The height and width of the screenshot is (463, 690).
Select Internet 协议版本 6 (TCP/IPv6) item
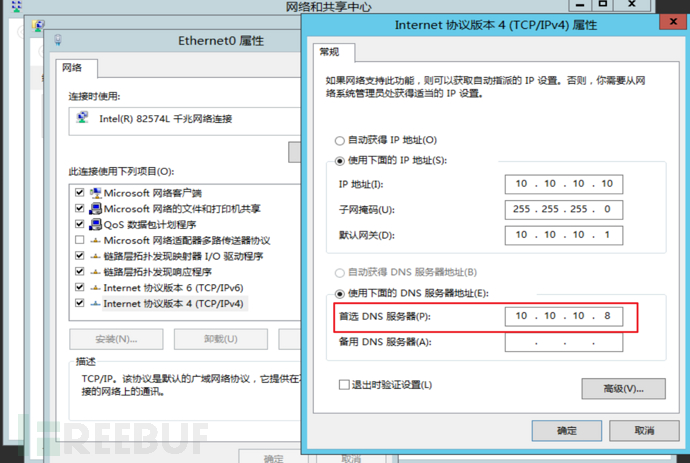(x=173, y=288)
